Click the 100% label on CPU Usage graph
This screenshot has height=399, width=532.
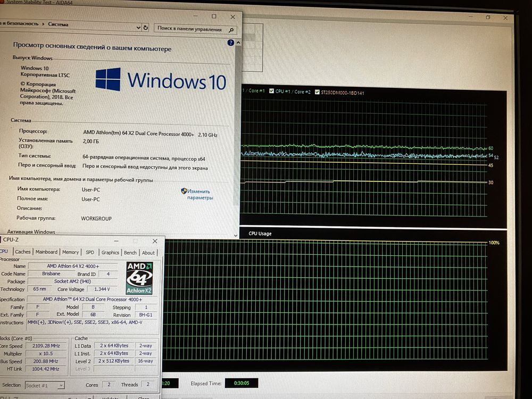pos(494,243)
